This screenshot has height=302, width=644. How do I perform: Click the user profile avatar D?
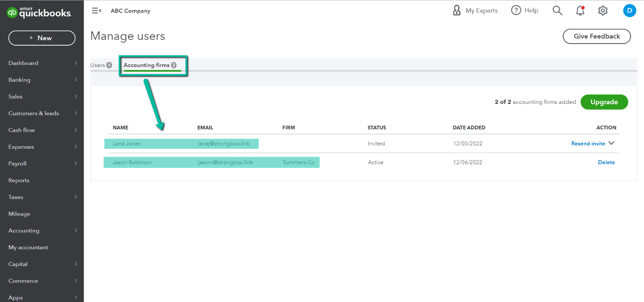[x=629, y=10]
